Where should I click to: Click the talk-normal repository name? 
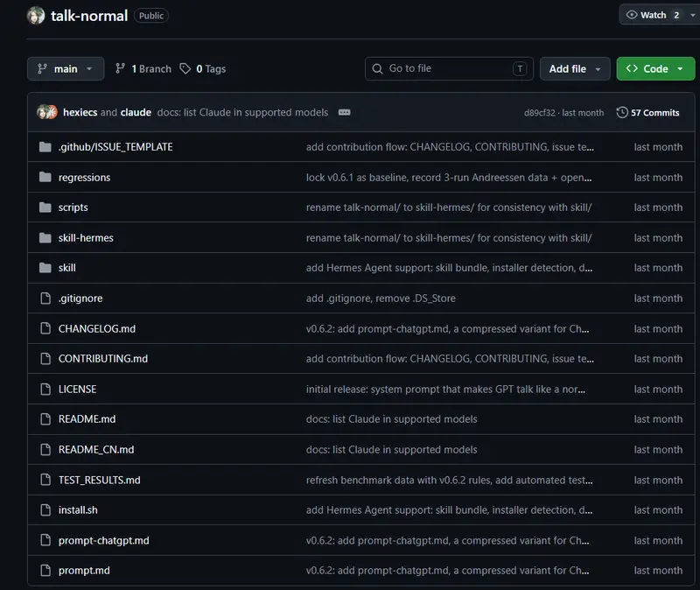(x=89, y=16)
